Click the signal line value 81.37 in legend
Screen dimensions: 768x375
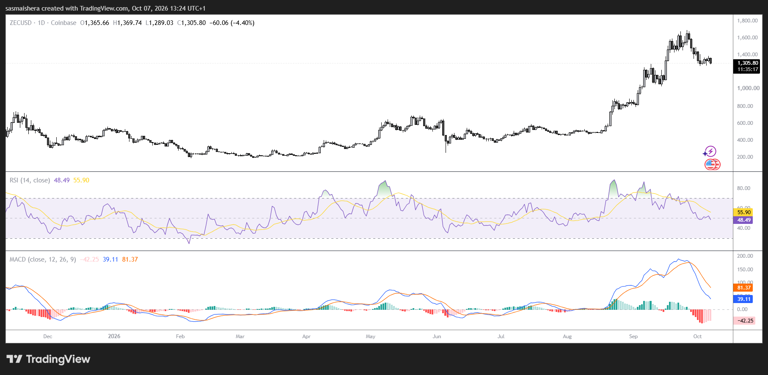tap(129, 259)
